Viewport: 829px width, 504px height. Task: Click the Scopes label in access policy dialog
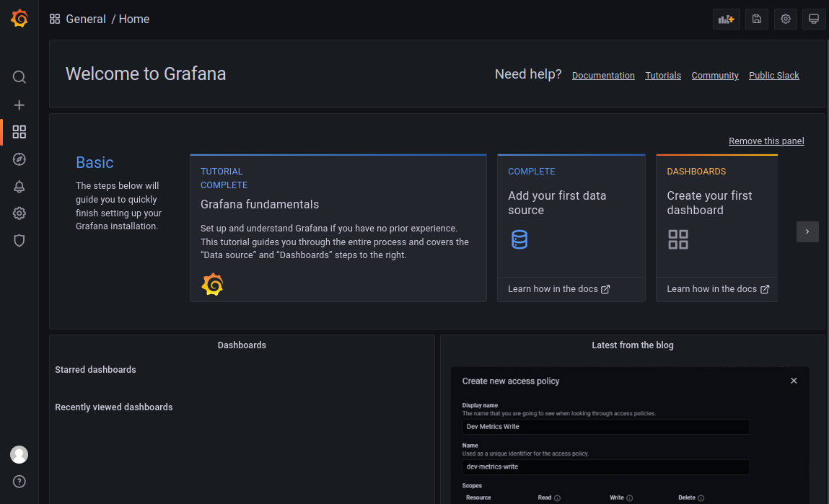point(472,485)
